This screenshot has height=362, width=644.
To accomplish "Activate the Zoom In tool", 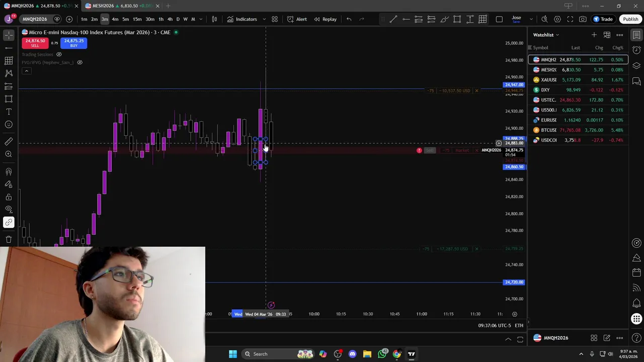I will tap(9, 154).
